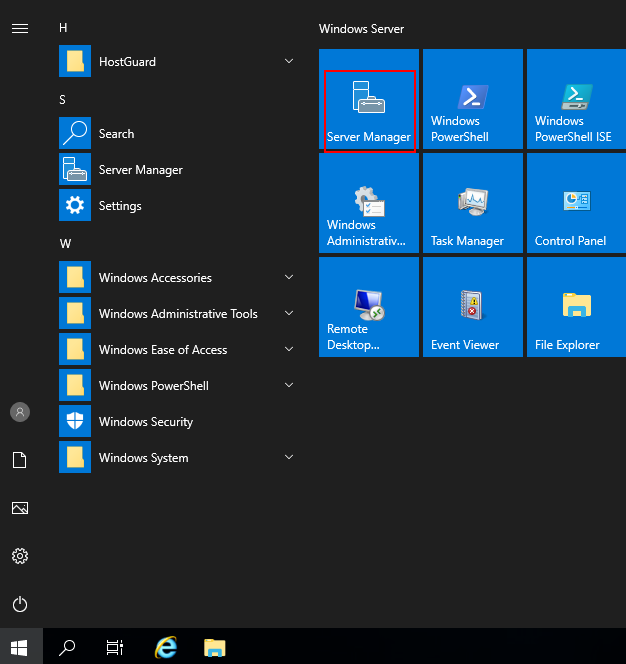The width and height of the screenshot is (626, 664).
Task: Open the Remote Desktop Connection tile
Action: tap(369, 307)
